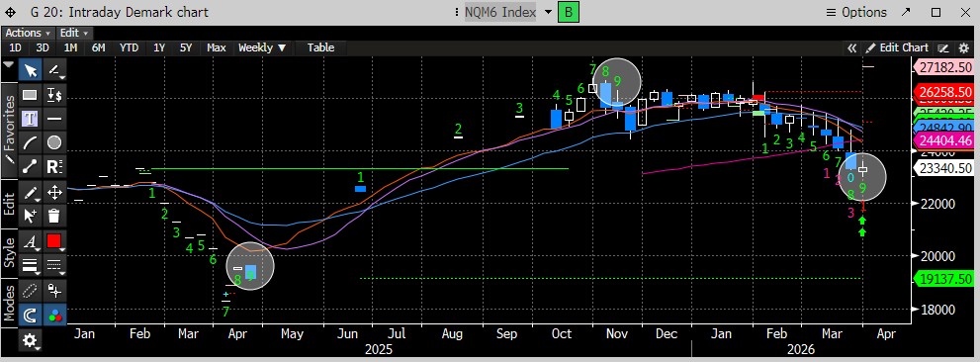Toggle the RGB color circles mode
This screenshot has width=980, height=362.
(x=55, y=315)
